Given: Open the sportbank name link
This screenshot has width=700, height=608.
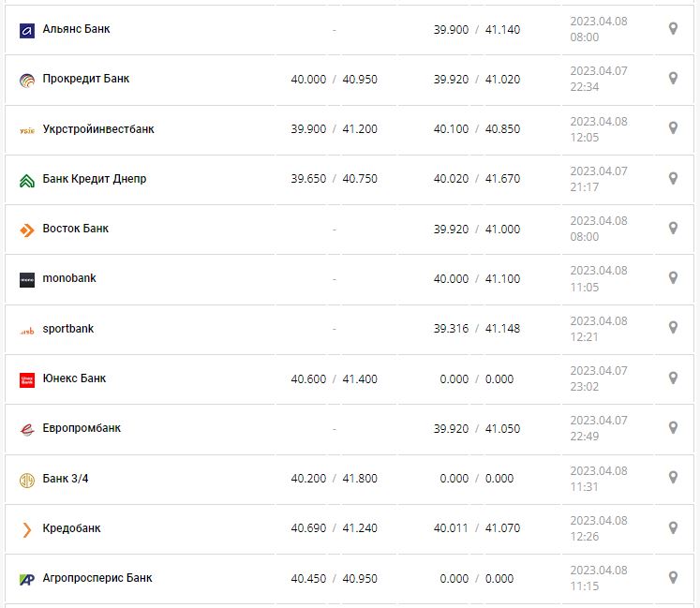Looking at the screenshot, I should pos(68,329).
